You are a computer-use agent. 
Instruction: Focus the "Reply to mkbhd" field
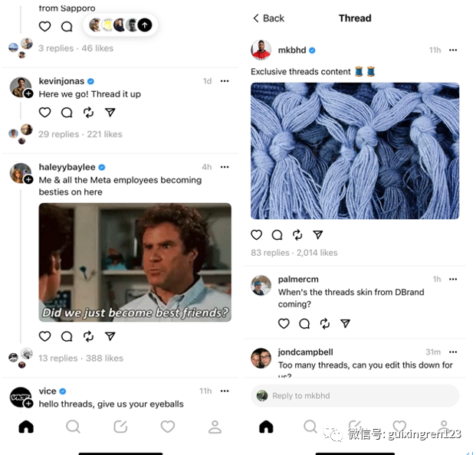pyautogui.click(x=355, y=396)
